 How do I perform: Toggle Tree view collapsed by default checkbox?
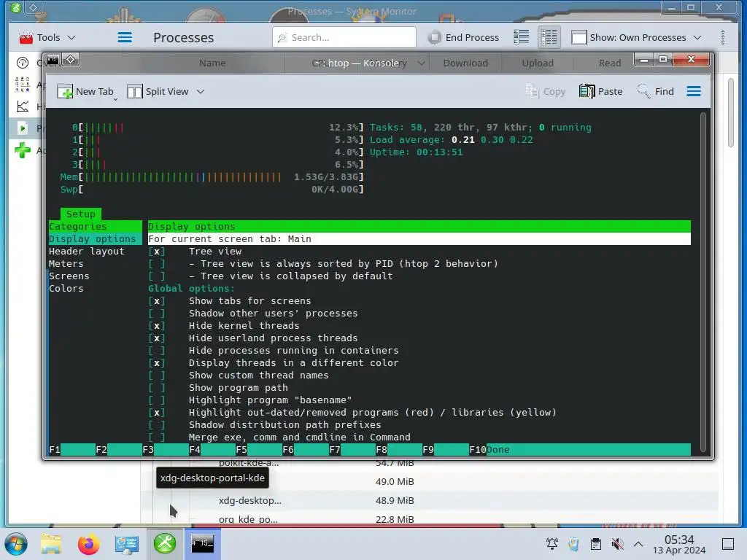156,276
